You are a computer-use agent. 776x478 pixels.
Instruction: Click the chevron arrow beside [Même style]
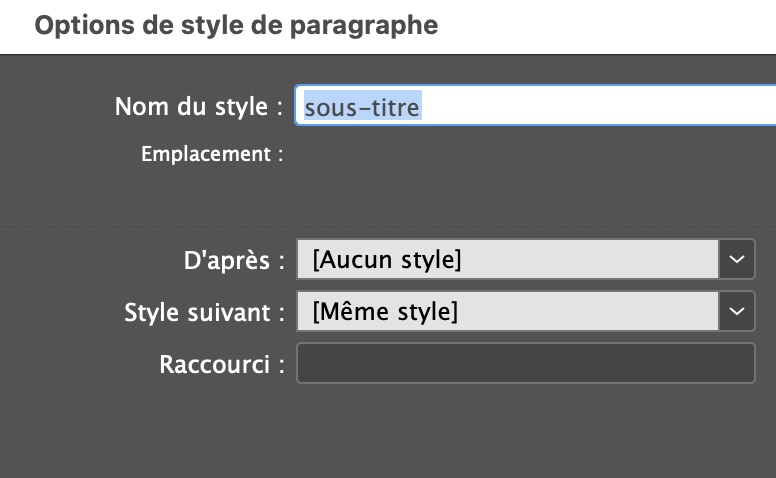737,312
